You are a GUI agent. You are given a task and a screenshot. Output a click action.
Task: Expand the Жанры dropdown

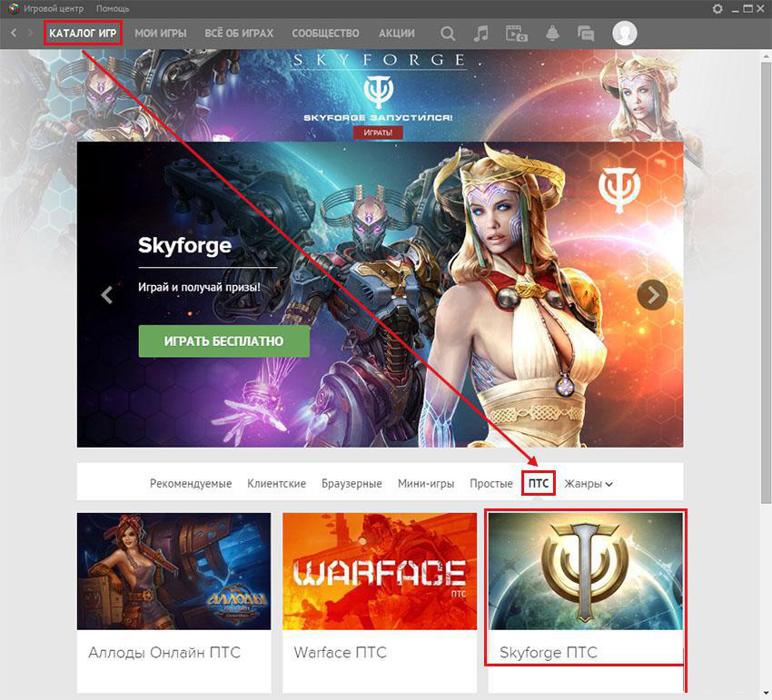point(589,483)
